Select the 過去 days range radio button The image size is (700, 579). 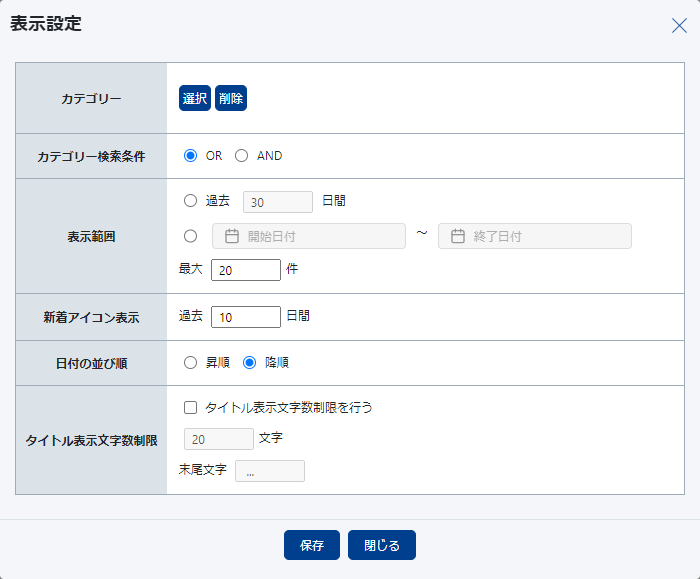191,201
